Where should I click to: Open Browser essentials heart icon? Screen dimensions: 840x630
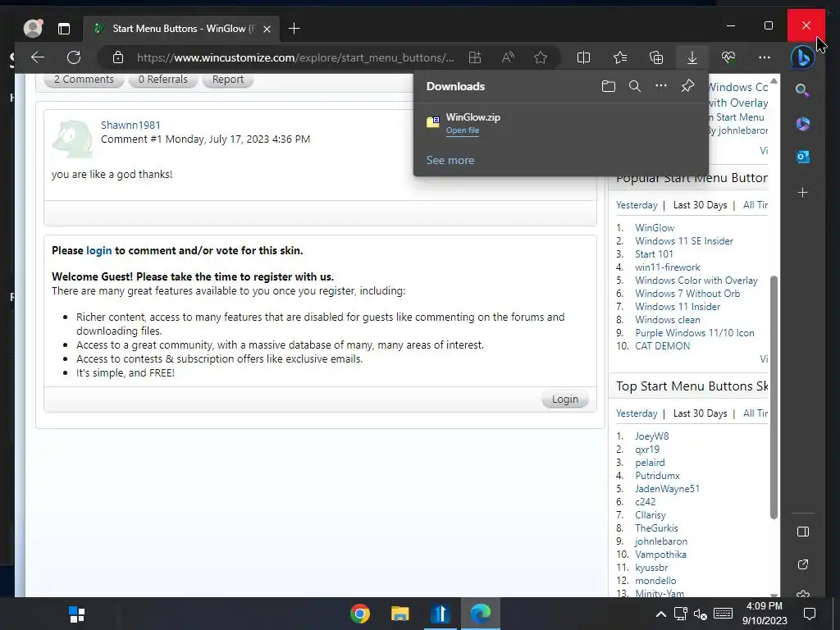pyautogui.click(x=728, y=57)
